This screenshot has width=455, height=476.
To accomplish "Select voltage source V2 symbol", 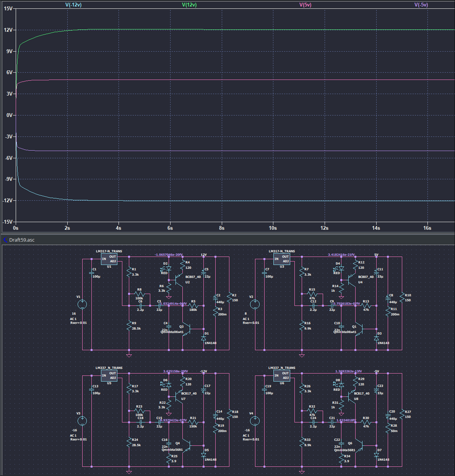I will 255,304.
